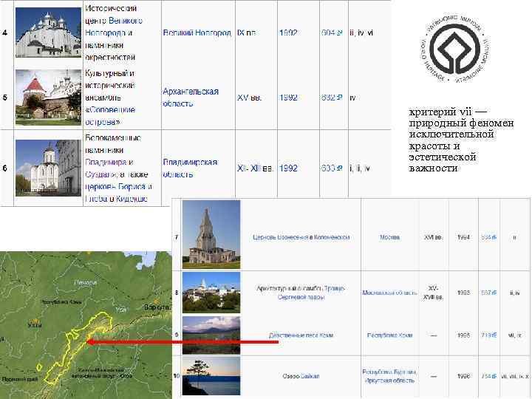Click the year 1996 in the Байкал row
Image resolution: width=532 pixels, height=399 pixels.
(x=463, y=376)
